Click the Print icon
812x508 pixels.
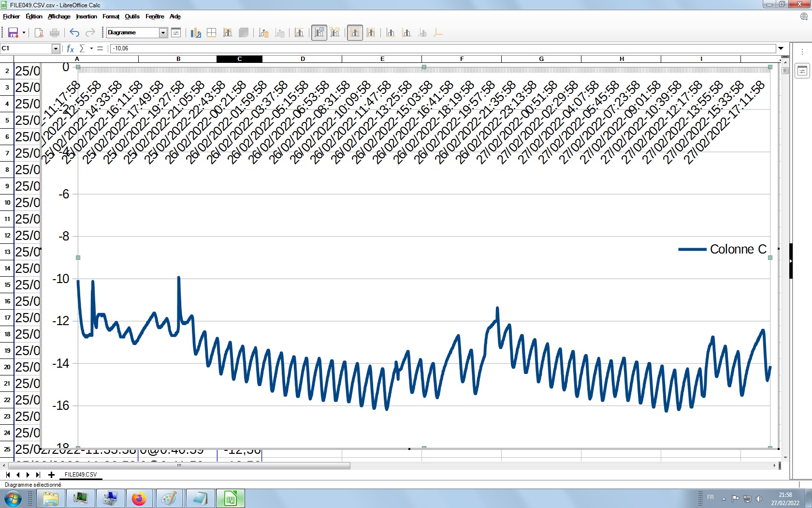click(x=55, y=33)
